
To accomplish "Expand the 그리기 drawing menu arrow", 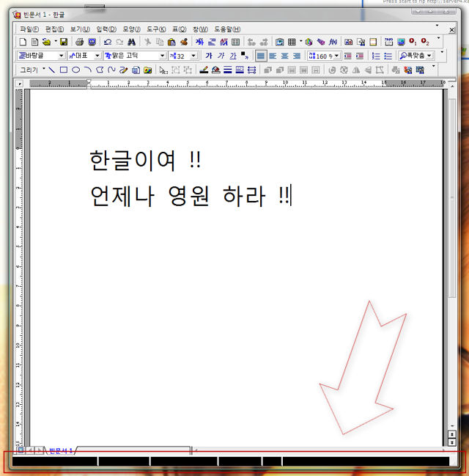I will pyautogui.click(x=44, y=69).
